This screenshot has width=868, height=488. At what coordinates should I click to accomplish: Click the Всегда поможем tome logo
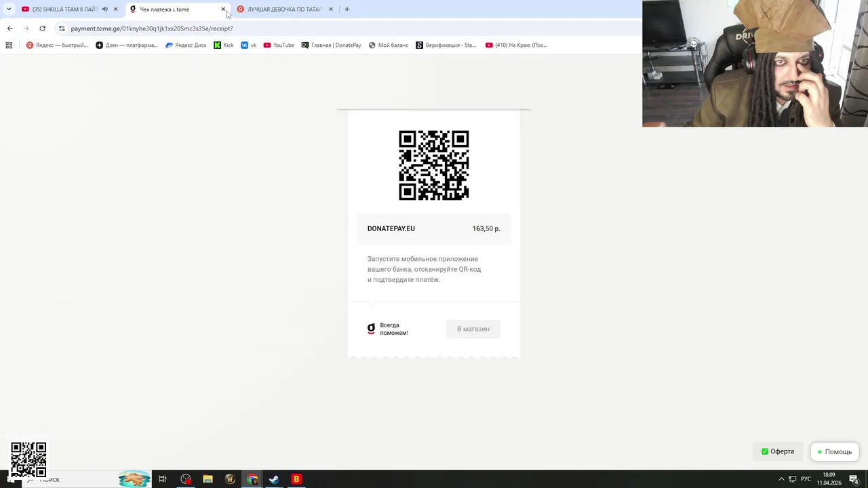click(371, 329)
